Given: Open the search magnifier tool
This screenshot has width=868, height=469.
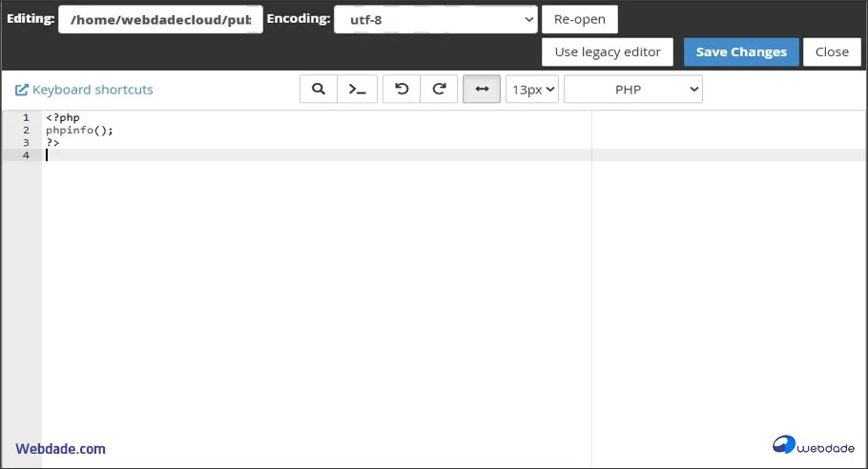Looking at the screenshot, I should pos(319,89).
